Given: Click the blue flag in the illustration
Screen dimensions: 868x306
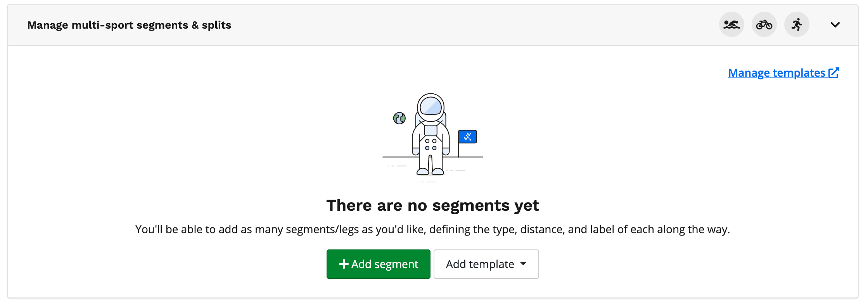Looking at the screenshot, I should pyautogui.click(x=467, y=137).
